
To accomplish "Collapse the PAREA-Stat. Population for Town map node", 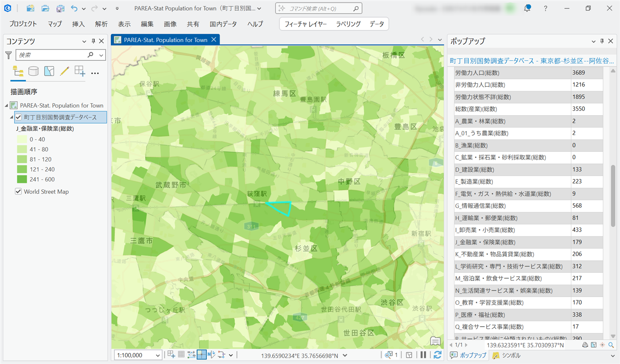I will 7,105.
